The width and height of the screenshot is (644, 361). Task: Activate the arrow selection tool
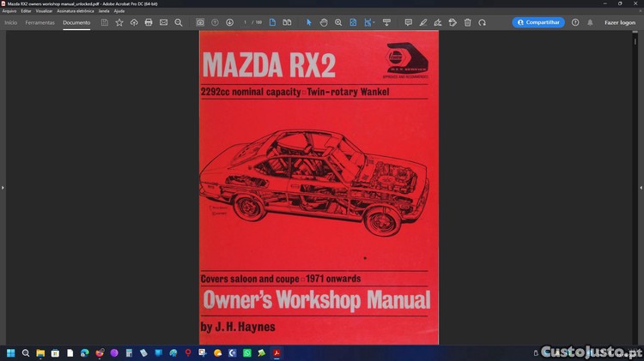pos(309,22)
